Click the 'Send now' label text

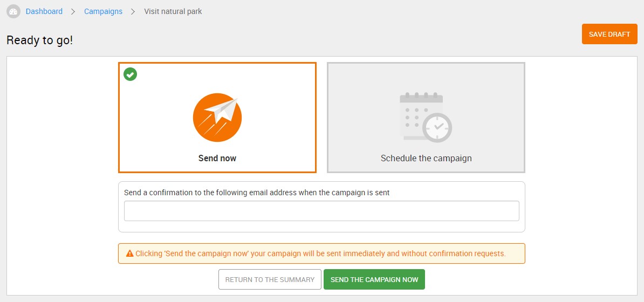pyautogui.click(x=217, y=158)
